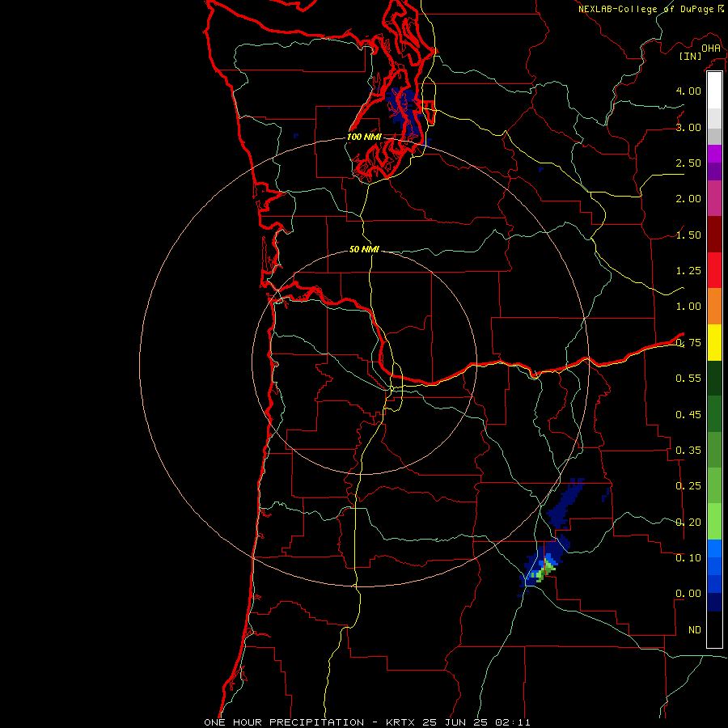This screenshot has height=728, width=728.
Task: Click the 100 NMI range ring label
Action: point(364,137)
